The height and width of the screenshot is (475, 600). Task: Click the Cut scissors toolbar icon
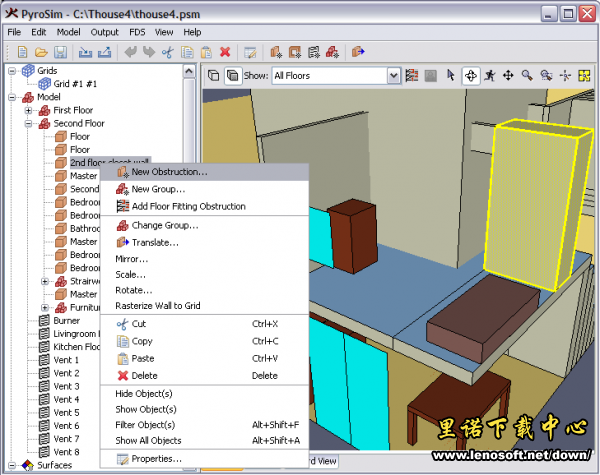[x=168, y=52]
